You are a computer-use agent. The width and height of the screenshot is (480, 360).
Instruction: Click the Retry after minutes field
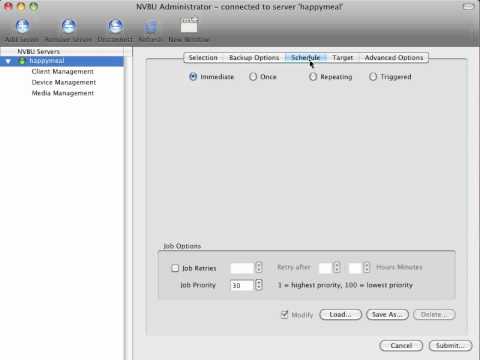click(355, 268)
